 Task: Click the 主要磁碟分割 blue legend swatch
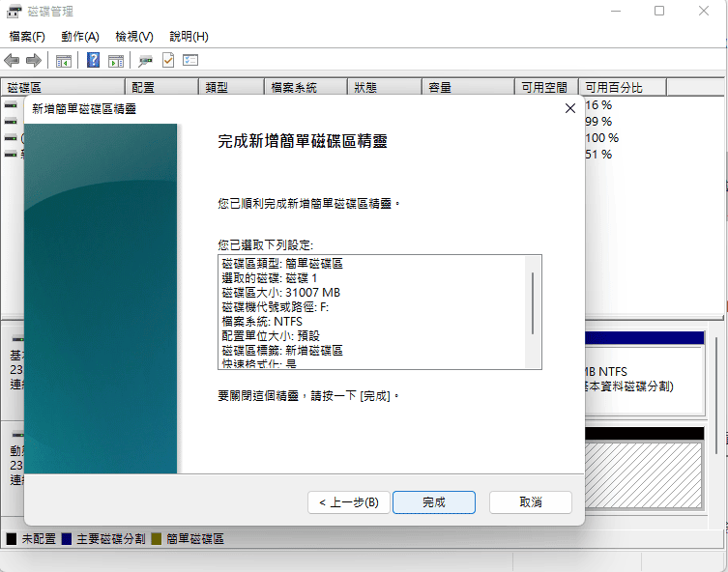pyautogui.click(x=67, y=539)
